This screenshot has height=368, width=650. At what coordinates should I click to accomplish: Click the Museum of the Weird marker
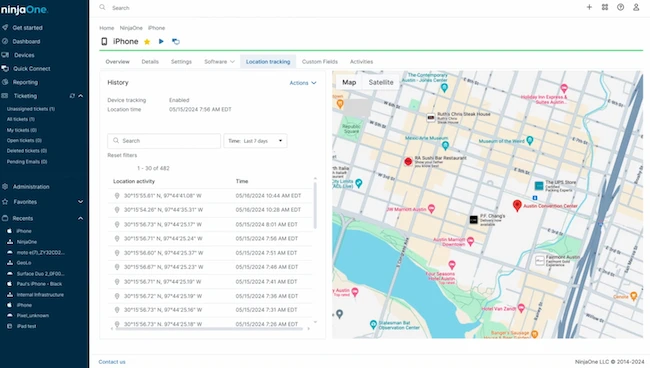pos(529,140)
